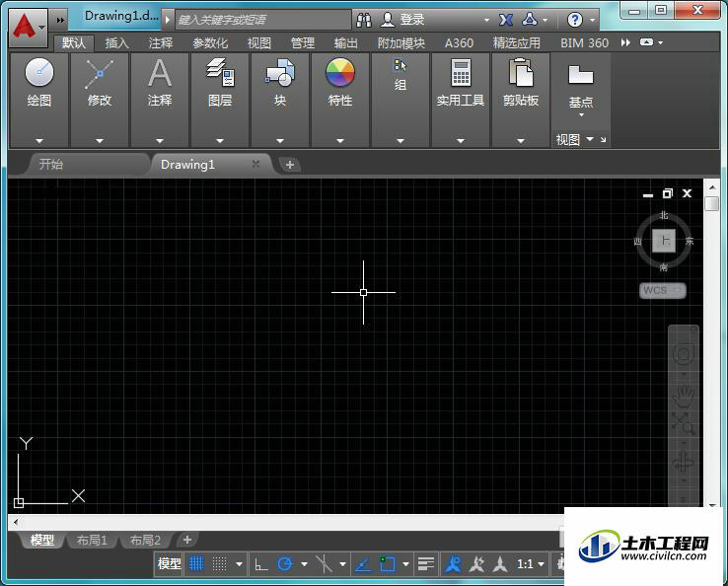
Task: Toggle annotation visibility blue figure icon
Action: (453, 564)
